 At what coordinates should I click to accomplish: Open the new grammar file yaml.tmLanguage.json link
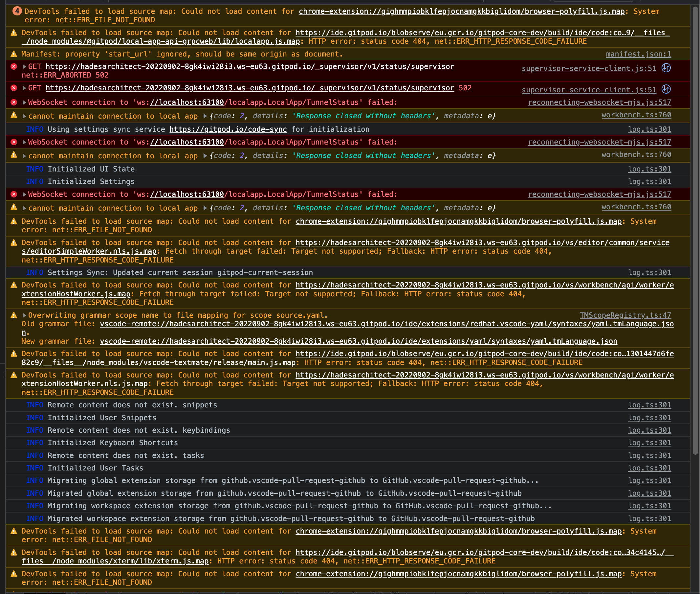(359, 341)
